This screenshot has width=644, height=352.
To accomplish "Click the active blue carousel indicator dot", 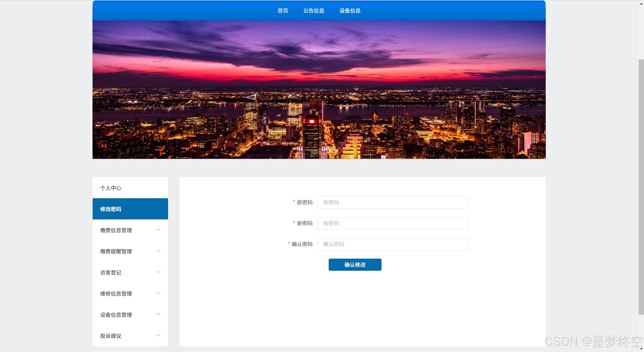I will pyautogui.click(x=312, y=153).
